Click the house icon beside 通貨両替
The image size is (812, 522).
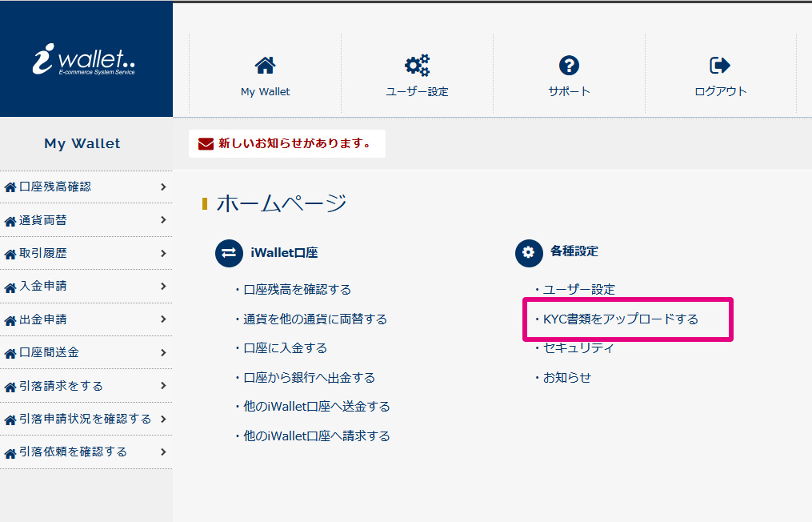[x=10, y=221]
